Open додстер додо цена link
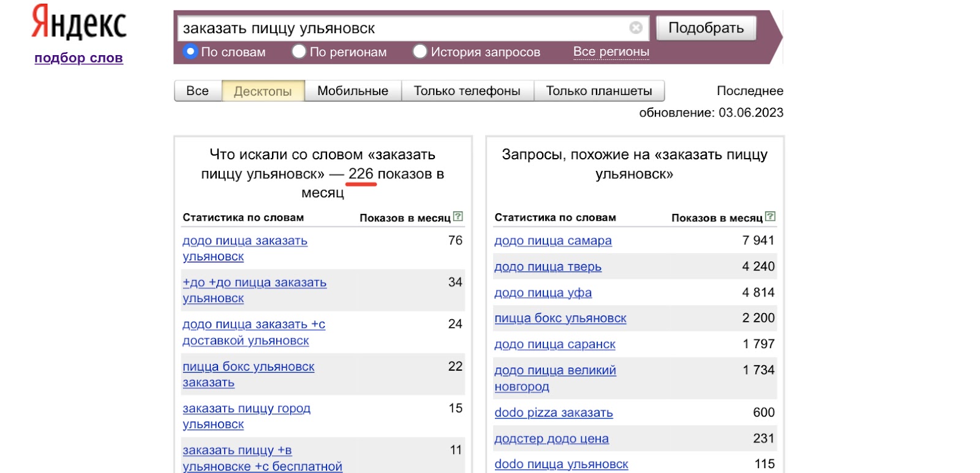The image size is (980, 473). (552, 439)
